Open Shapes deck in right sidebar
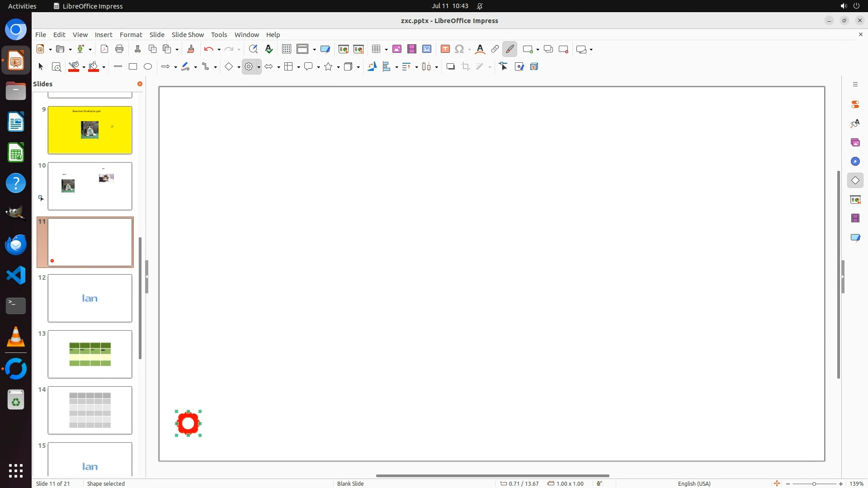This screenshot has height=488, width=868. click(x=855, y=180)
